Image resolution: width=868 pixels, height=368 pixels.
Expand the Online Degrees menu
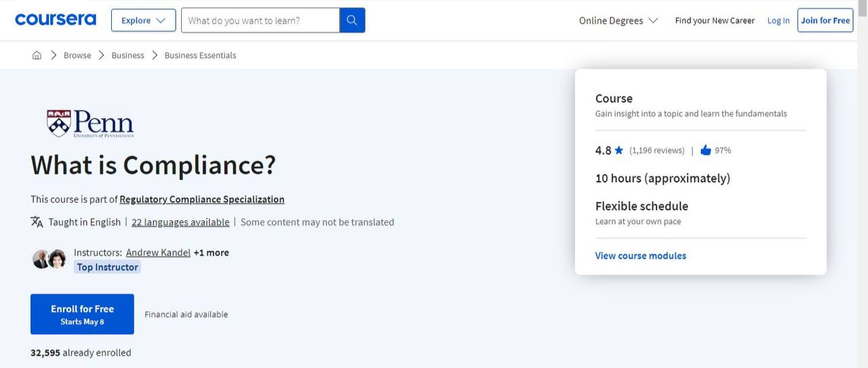coord(618,20)
